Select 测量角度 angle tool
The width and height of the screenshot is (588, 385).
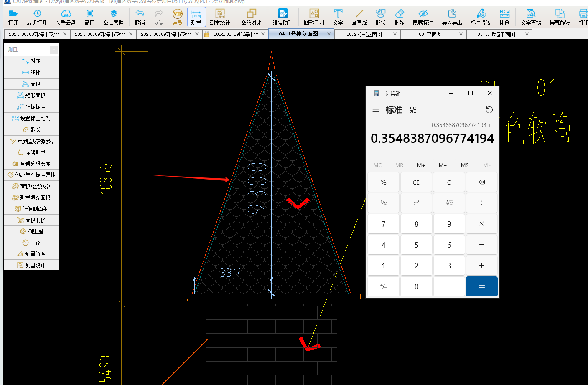(31, 254)
